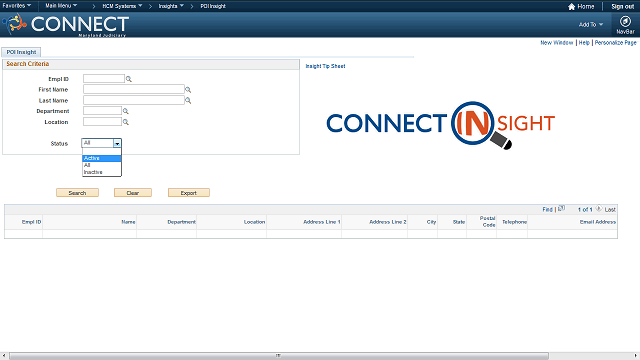Click the view all grid icon beside Find

[562, 208]
